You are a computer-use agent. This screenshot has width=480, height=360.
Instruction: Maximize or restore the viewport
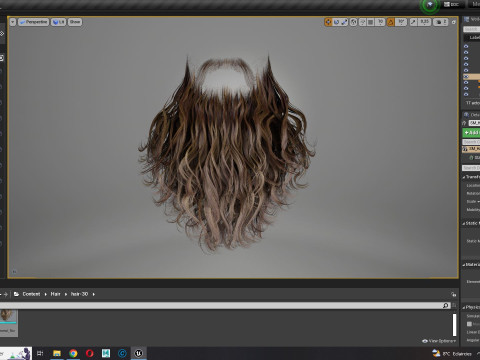(x=454, y=22)
